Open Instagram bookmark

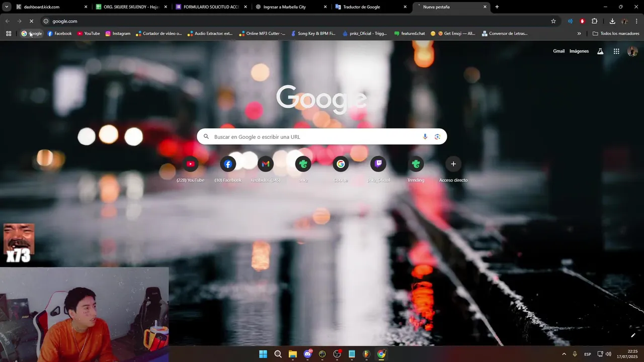[118, 34]
